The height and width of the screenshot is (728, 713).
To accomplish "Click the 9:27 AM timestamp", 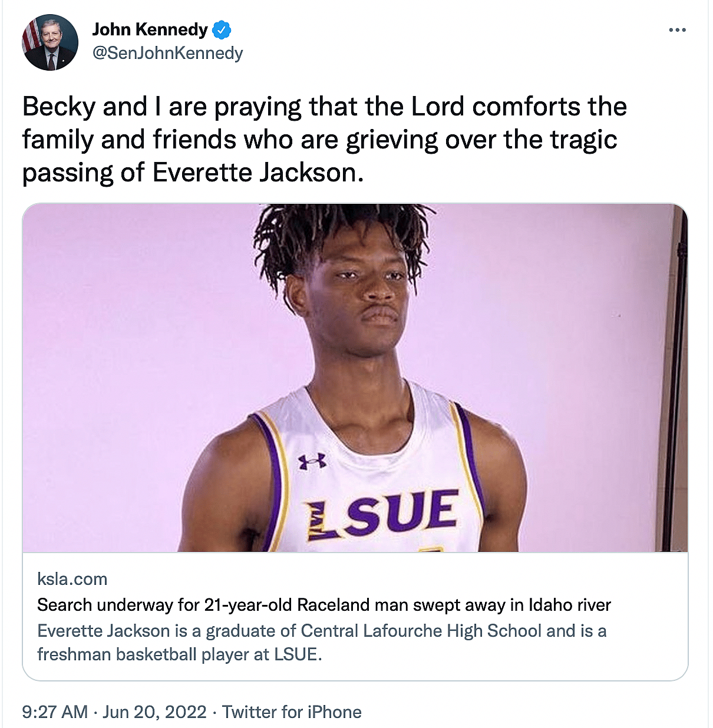I will 54,712.
